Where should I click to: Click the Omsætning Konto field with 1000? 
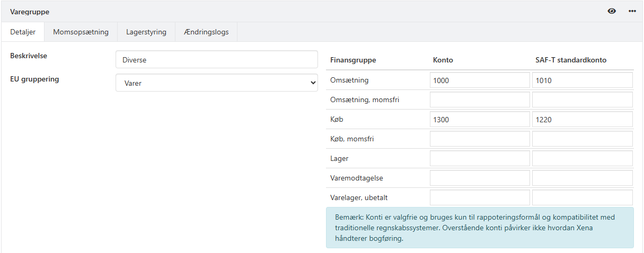(480, 80)
